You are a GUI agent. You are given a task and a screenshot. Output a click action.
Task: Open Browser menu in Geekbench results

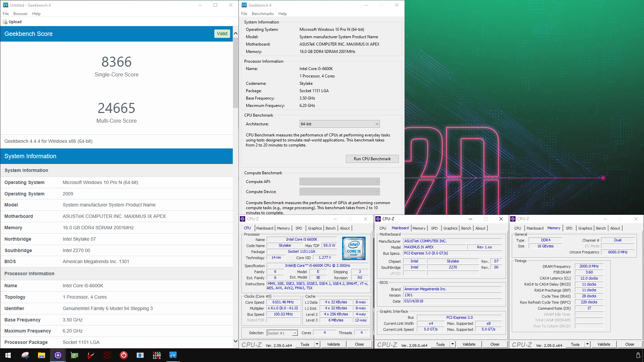coord(20,14)
